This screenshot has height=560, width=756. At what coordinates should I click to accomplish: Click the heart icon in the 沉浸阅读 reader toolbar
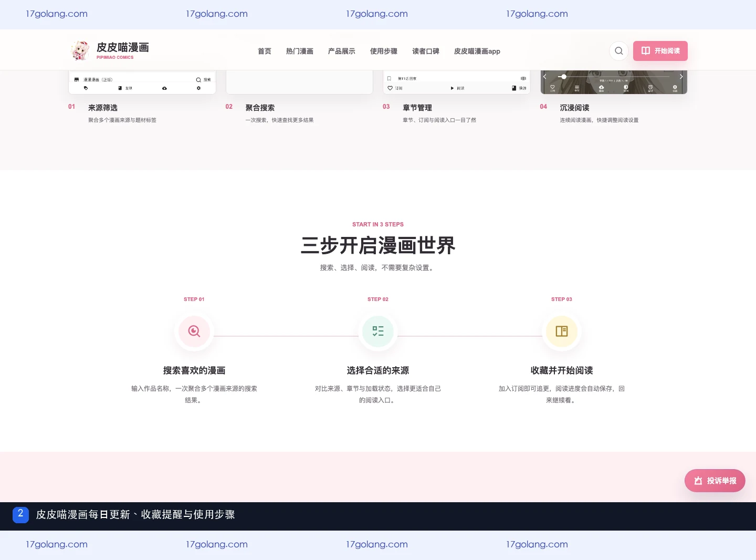pos(552,87)
